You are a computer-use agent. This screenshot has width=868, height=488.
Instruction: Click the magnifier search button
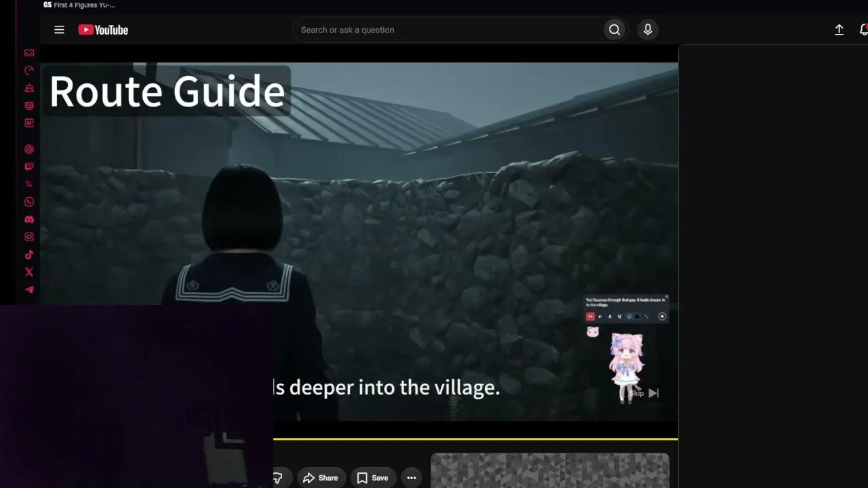coord(614,30)
